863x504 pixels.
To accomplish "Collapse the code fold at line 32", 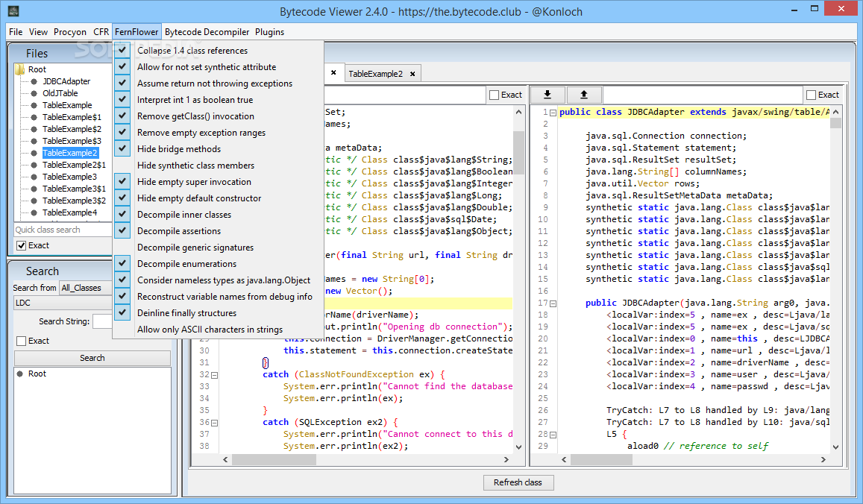I will [x=215, y=375].
